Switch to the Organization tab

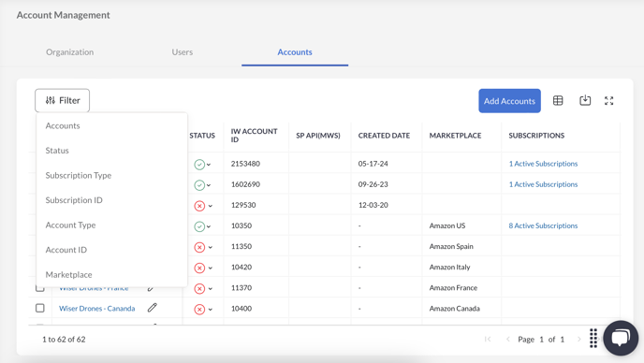70,52
